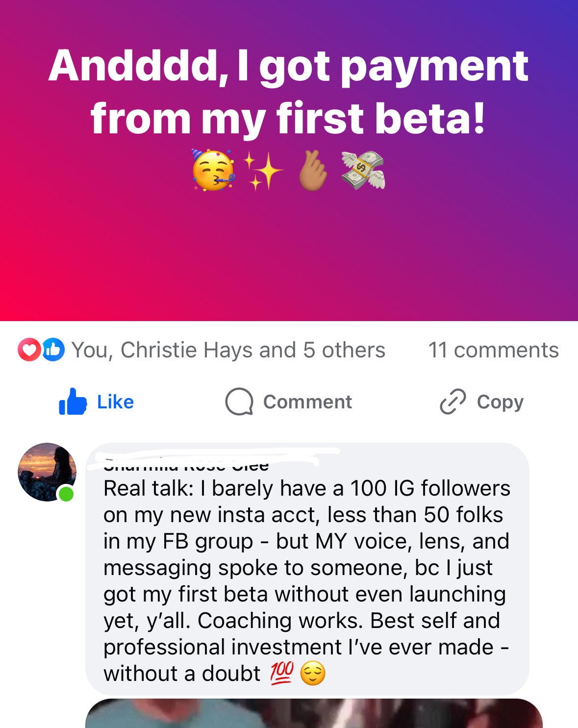Tap the OK hand emoji
578x728 pixels.
pos(313,170)
